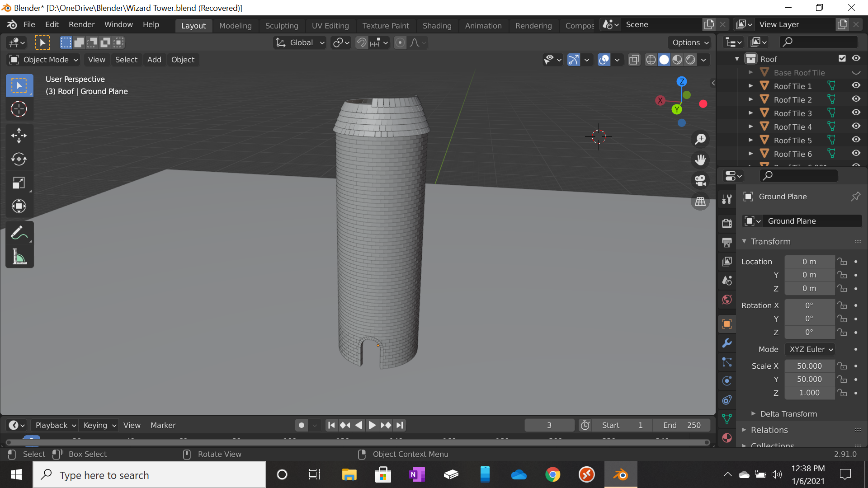This screenshot has width=868, height=488.
Task: Select the Measure tool
Action: pyautogui.click(x=19, y=257)
